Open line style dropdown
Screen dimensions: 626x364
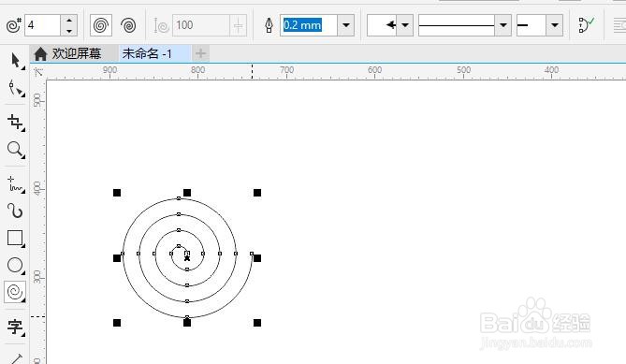pos(503,25)
